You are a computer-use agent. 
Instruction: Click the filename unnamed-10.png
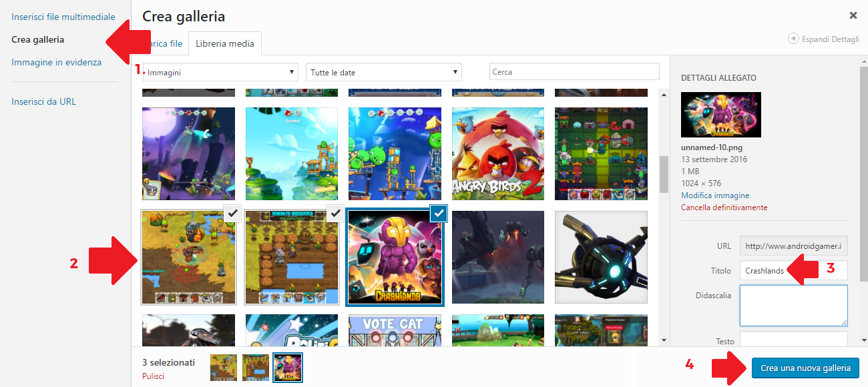pos(712,147)
